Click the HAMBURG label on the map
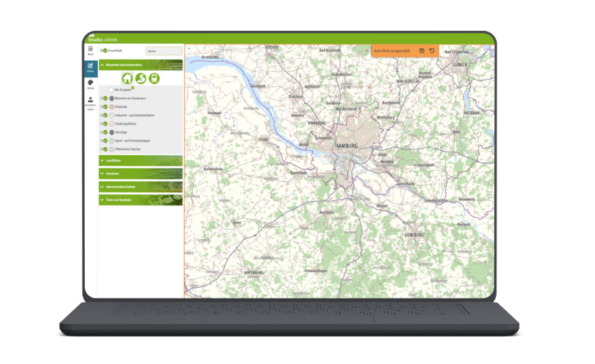595x364 pixels. [x=346, y=146]
